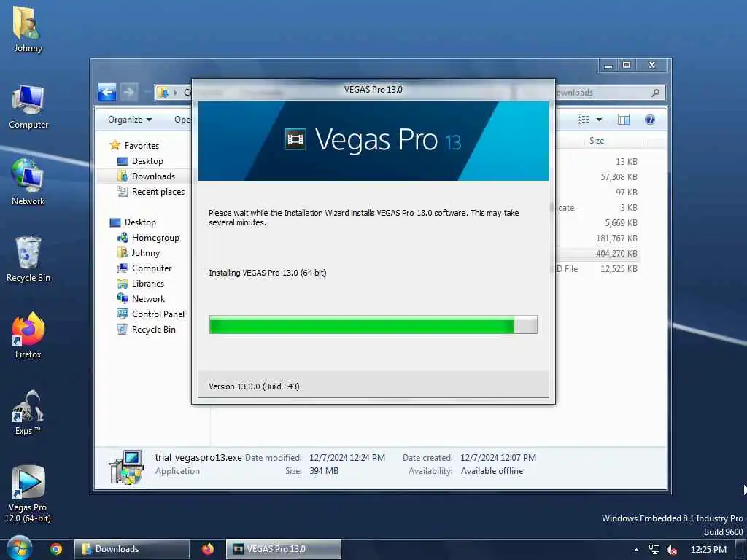Image resolution: width=747 pixels, height=560 pixels.
Task: Click the Vegas Pro film-strip logo icon
Action: [x=295, y=140]
